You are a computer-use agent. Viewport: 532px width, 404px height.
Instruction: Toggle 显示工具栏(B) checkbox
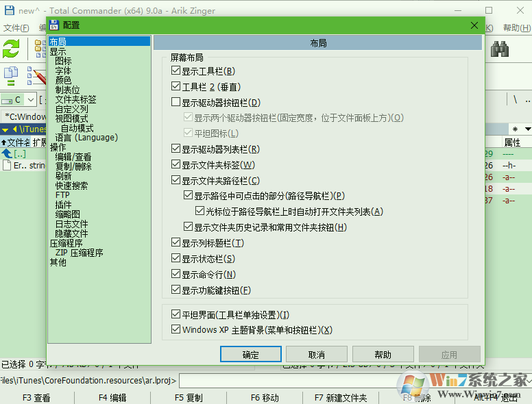176,71
